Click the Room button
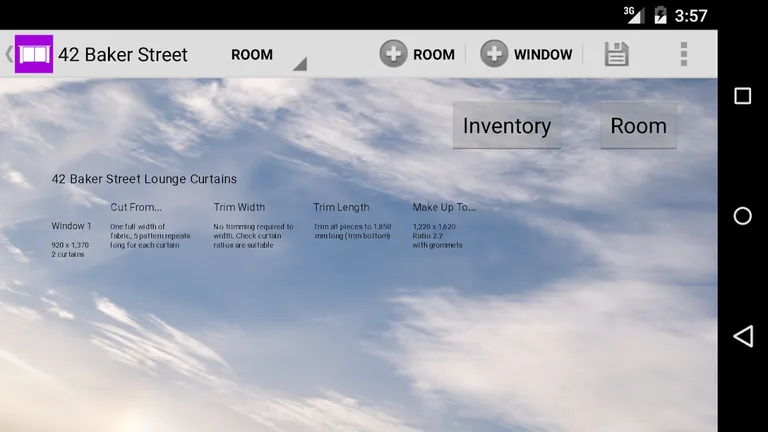 639,125
